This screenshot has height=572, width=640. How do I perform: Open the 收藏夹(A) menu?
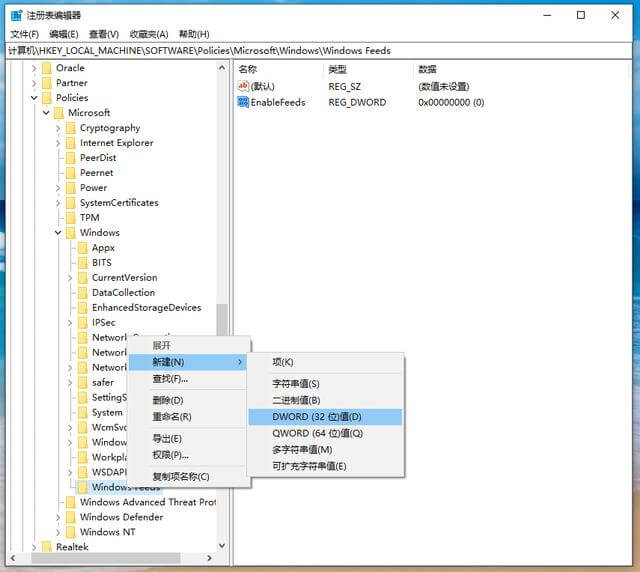149,34
